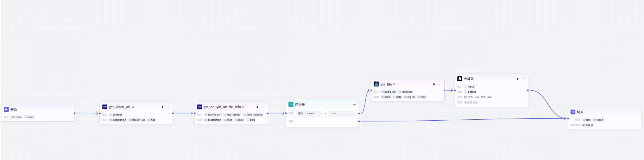Click the asr_lite plugin icon
Screen dimensions: 644x160
[376, 84]
